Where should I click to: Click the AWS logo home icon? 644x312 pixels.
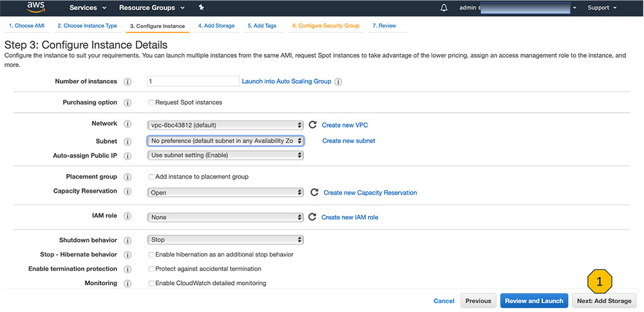coord(36,8)
